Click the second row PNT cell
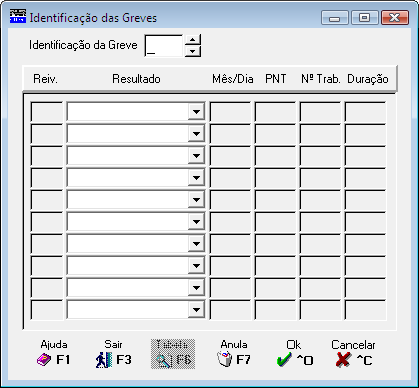The image size is (419, 388). point(275,134)
